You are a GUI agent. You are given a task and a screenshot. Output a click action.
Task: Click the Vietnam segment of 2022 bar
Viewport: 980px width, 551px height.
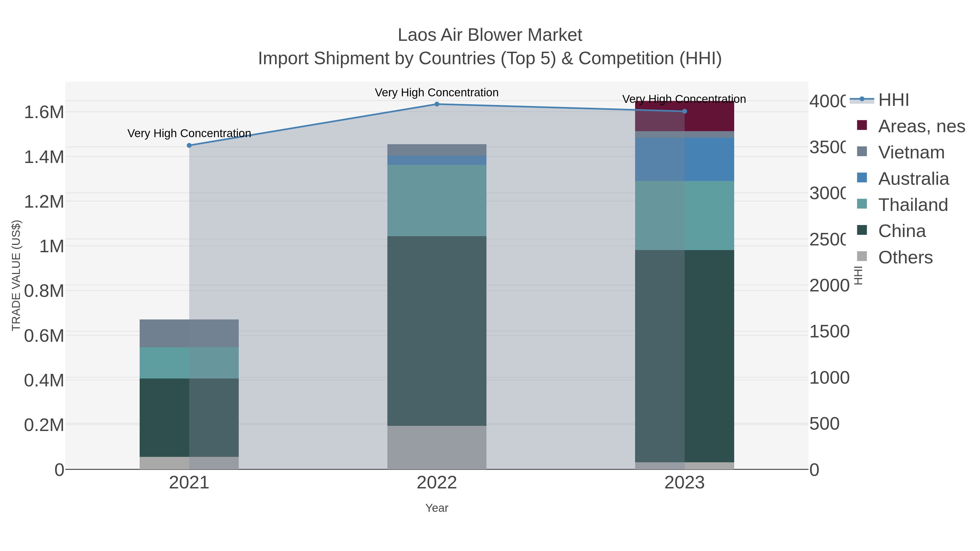click(437, 150)
